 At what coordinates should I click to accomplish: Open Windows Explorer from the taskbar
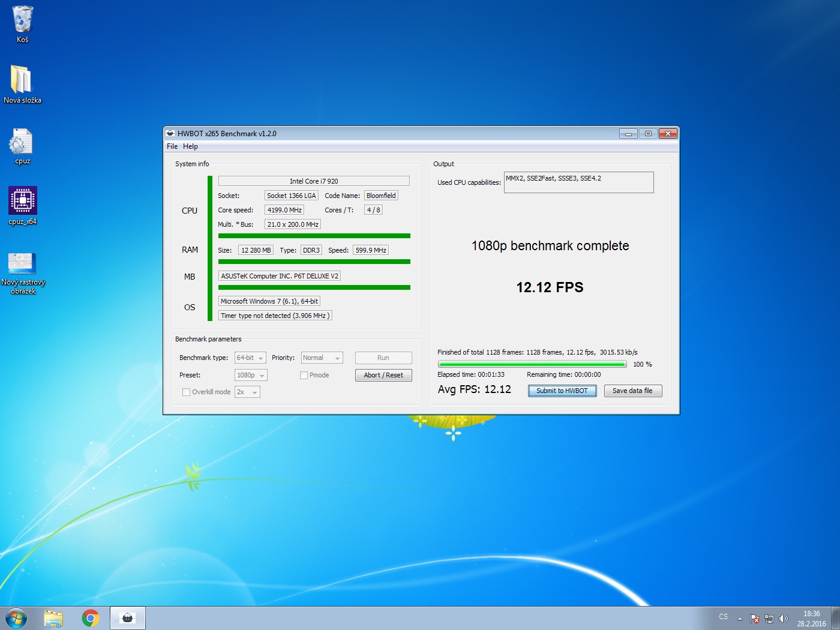click(53, 619)
